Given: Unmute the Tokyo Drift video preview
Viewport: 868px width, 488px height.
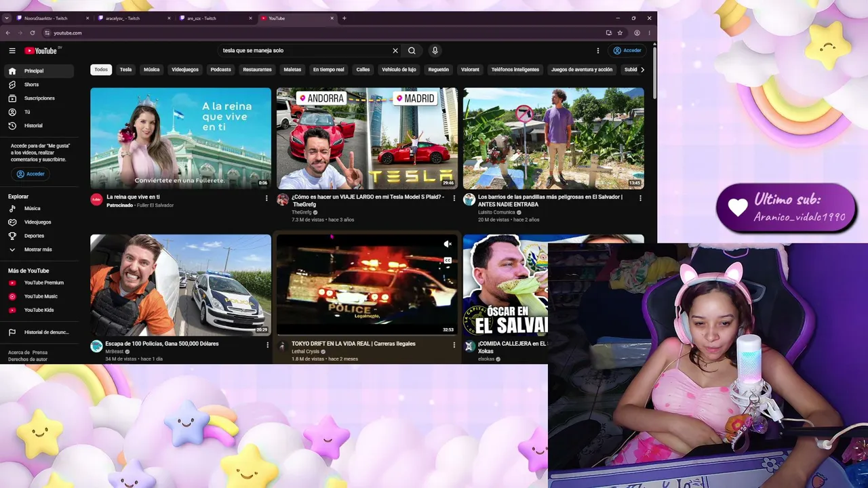Looking at the screenshot, I should pos(448,244).
